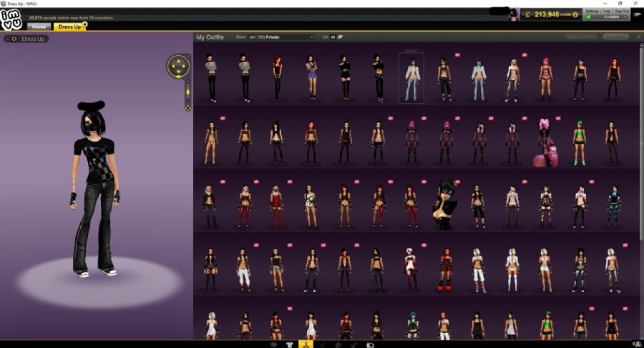Close the My Outfits panel

(x=638, y=37)
